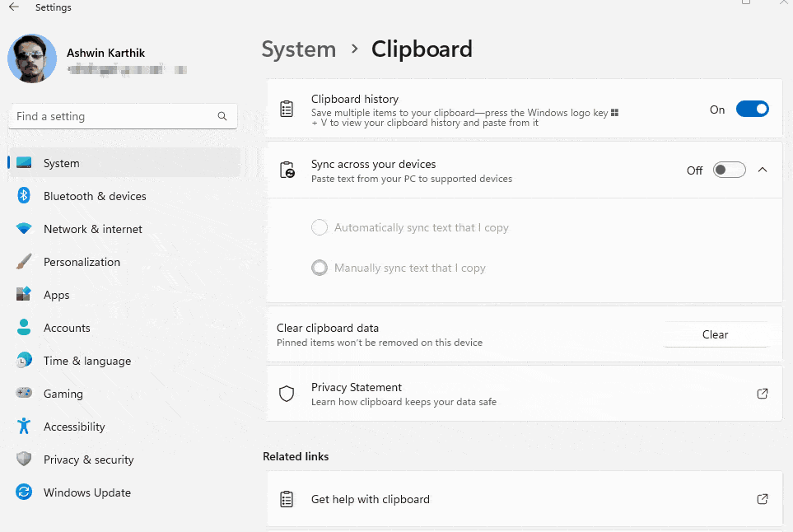Viewport: 793px width, 532px height.
Task: Click the clipboard icon next to Clipboard history
Action: 286,108
